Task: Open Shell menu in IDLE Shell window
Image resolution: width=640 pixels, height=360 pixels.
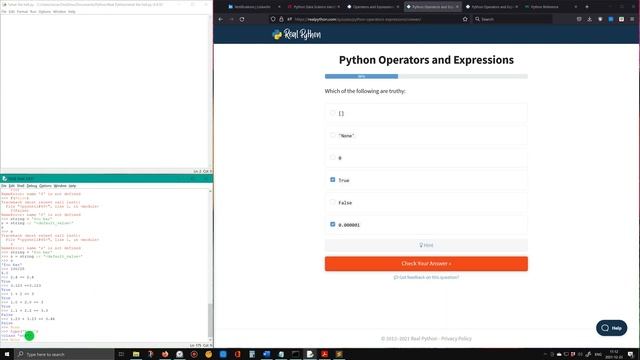Action: (20, 186)
